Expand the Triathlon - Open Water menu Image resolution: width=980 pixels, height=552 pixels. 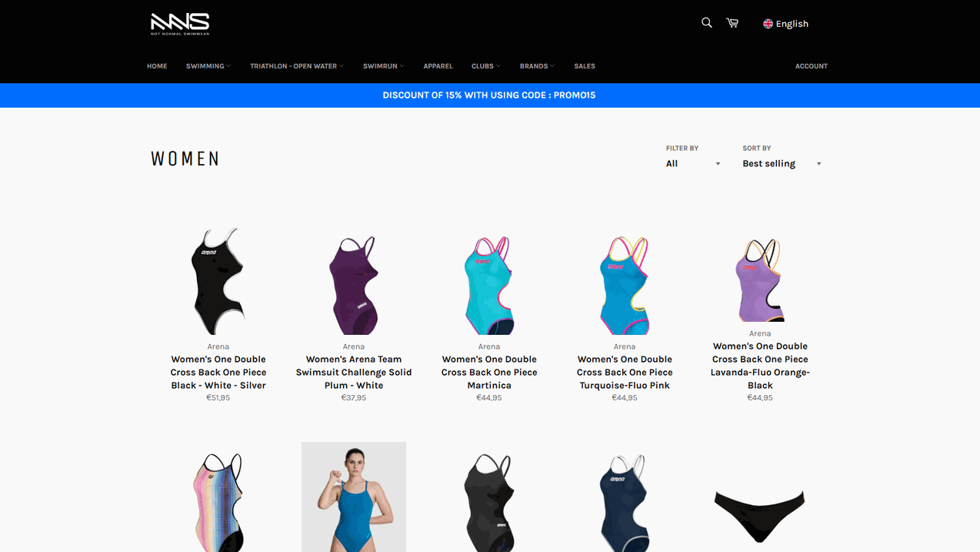click(x=297, y=66)
